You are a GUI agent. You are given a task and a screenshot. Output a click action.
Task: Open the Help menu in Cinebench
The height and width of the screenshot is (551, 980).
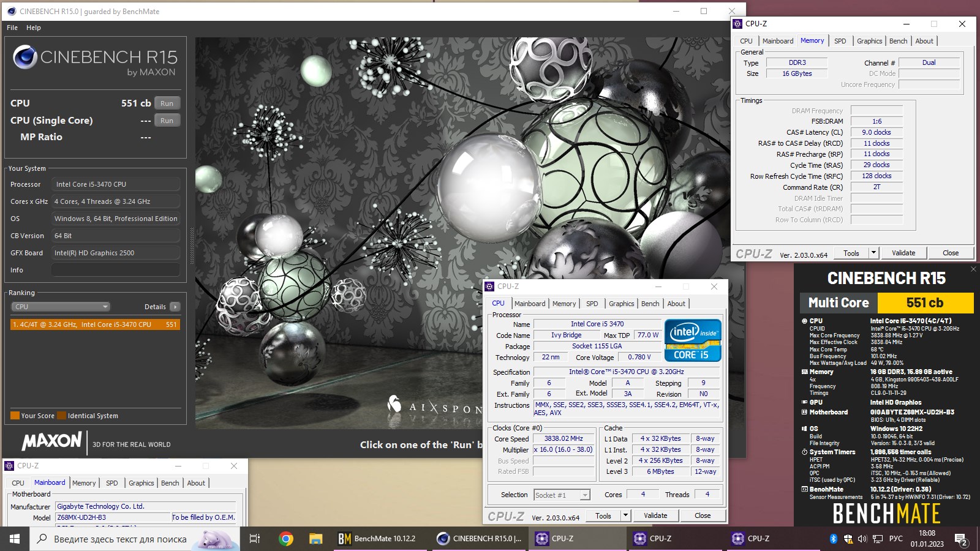point(34,28)
